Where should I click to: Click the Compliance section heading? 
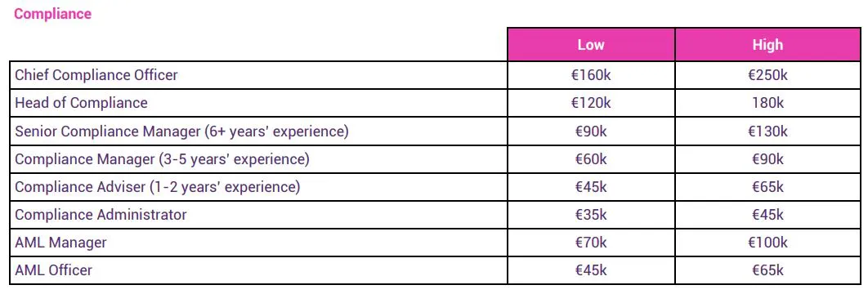tap(52, 15)
